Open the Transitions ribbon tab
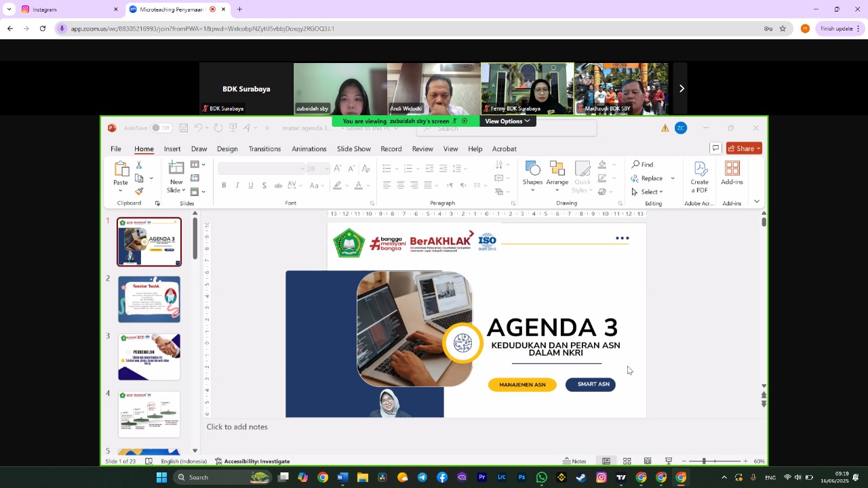Screen dimensions: 868x488 [x=264, y=149]
